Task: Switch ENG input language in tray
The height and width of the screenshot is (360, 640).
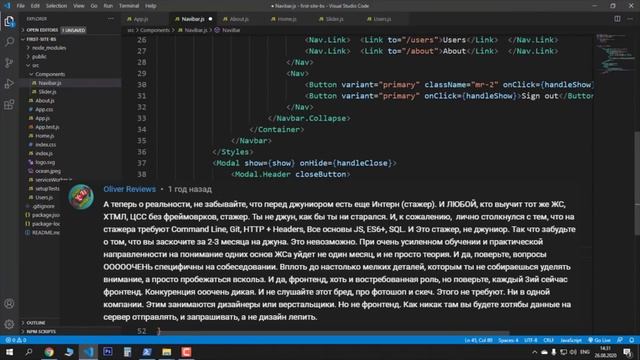Action: point(585,352)
